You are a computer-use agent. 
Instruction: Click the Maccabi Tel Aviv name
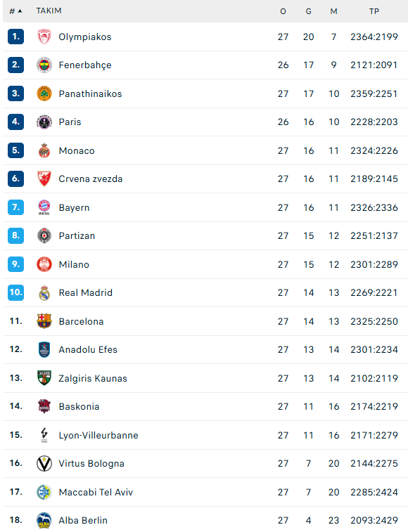pos(96,492)
